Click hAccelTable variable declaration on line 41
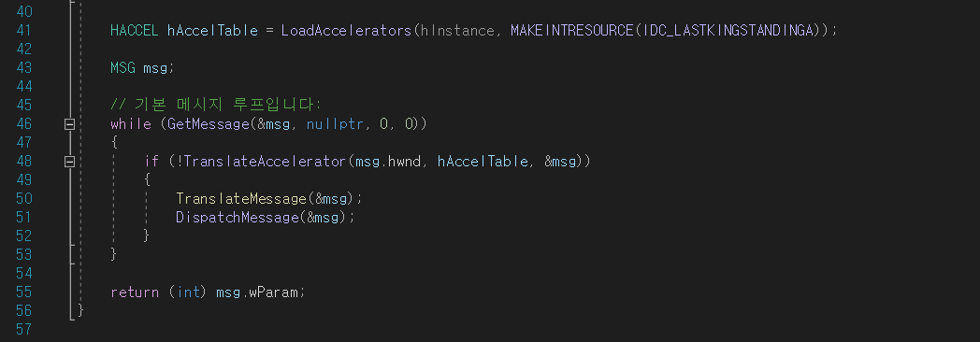 tap(212, 30)
